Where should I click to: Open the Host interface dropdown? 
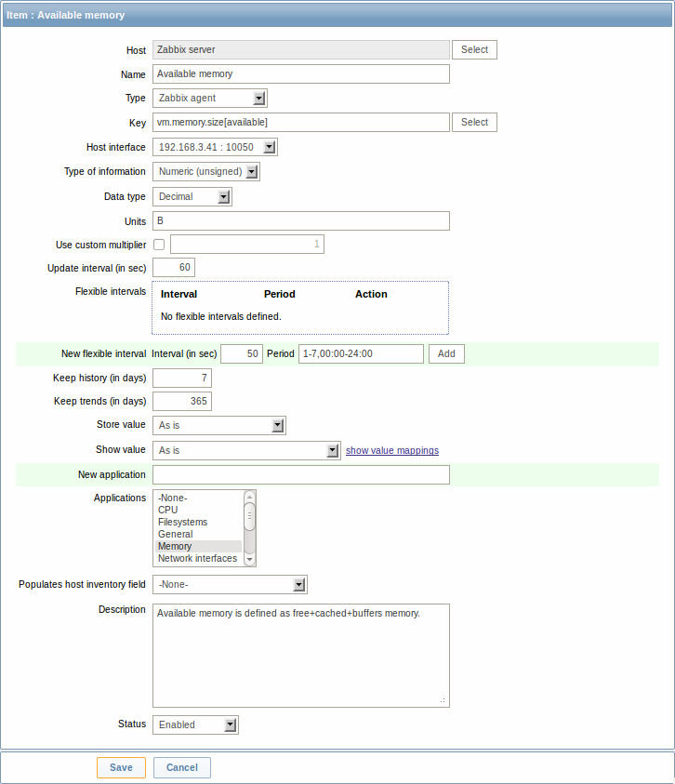(x=215, y=147)
